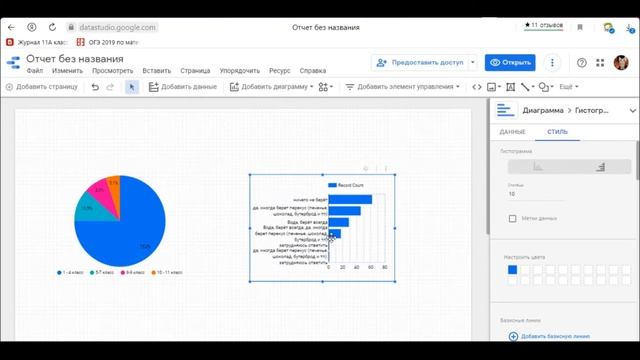Click the Столбцы value field showing 10
Viewport: 640px width, 360px height.
click(x=536, y=194)
